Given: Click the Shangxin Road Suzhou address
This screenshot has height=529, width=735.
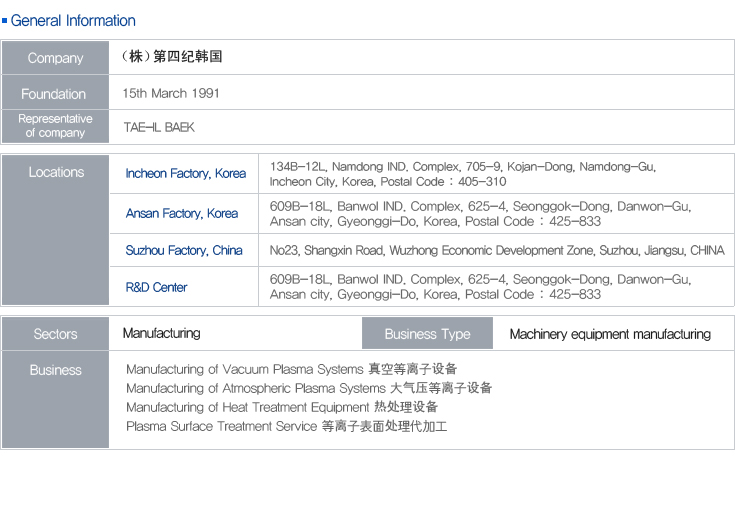Looking at the screenshot, I should [x=497, y=250].
